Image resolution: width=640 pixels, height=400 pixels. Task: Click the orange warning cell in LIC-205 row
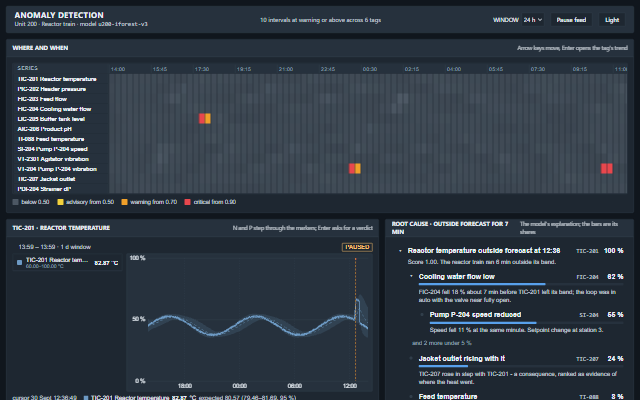tap(208, 119)
